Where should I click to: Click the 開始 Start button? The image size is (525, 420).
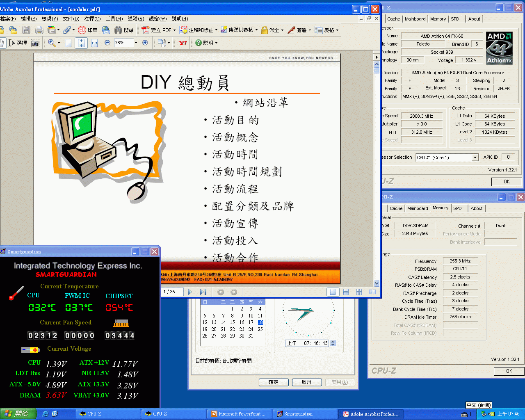tap(18, 414)
